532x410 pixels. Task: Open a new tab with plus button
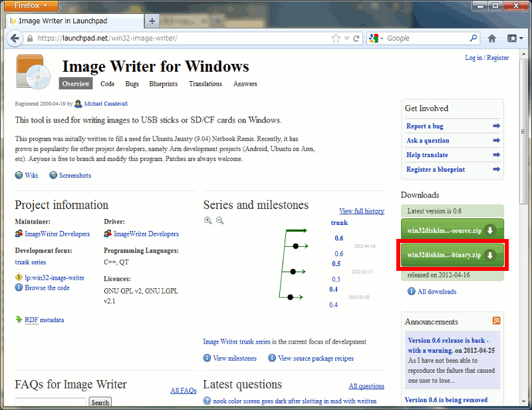152,21
